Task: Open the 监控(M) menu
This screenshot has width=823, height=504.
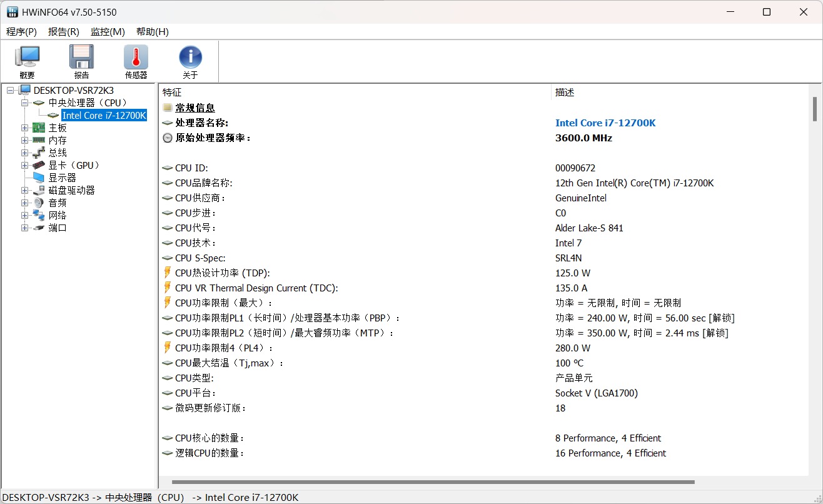Action: pos(108,32)
